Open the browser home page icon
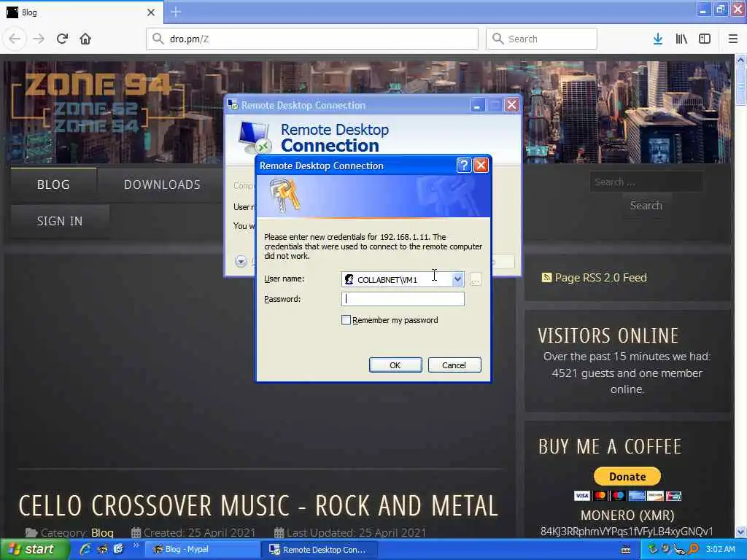747x560 pixels. coord(85,39)
